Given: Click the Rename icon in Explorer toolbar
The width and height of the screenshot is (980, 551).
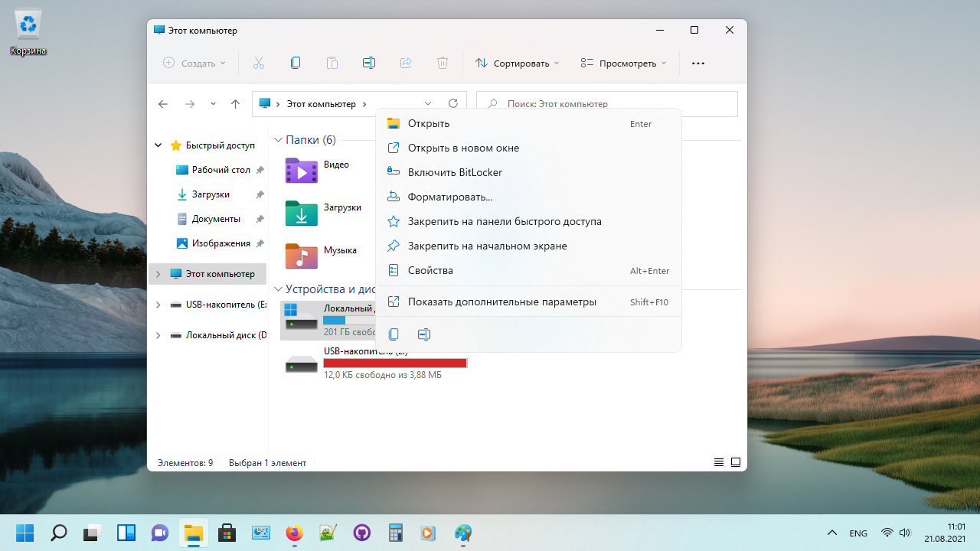Looking at the screenshot, I should [x=369, y=63].
